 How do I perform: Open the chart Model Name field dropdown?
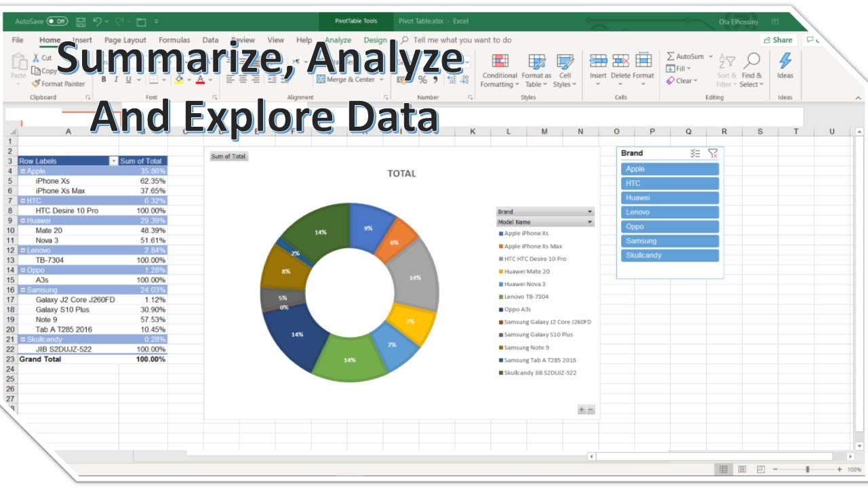pos(590,222)
